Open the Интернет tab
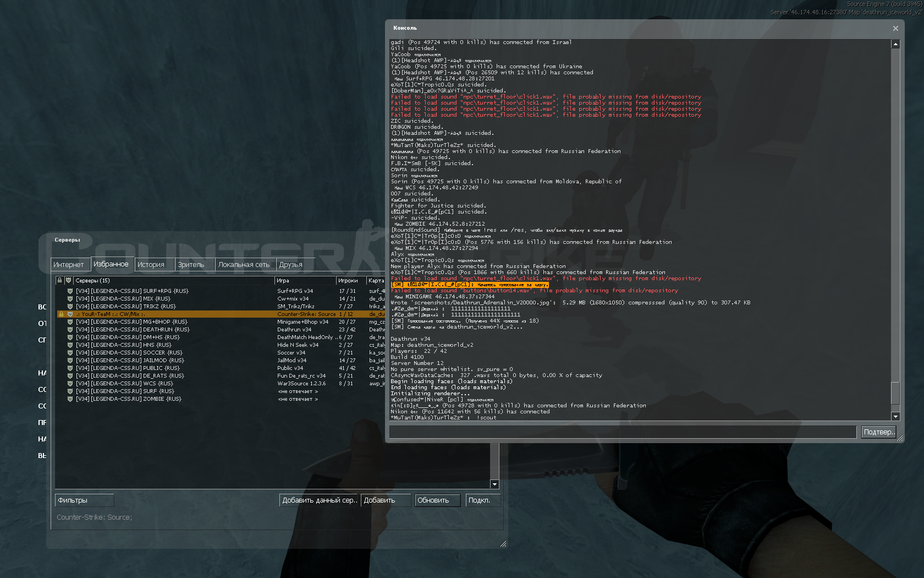The width and height of the screenshot is (924, 578). pos(69,265)
